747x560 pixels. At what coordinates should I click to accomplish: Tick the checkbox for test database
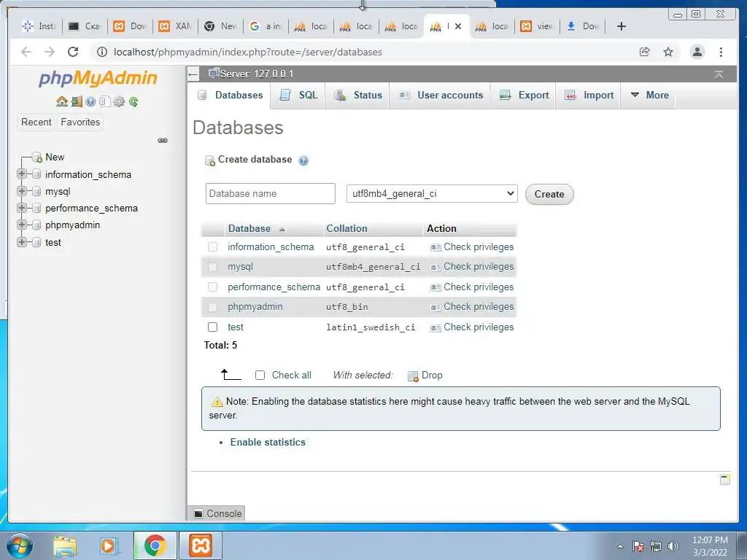pos(212,327)
